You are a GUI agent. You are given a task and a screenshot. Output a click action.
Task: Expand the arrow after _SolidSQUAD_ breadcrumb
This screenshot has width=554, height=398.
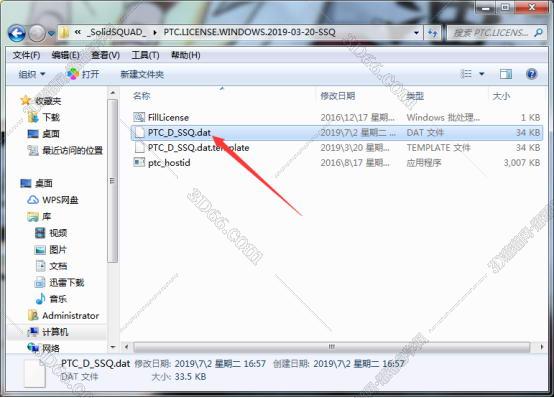[x=155, y=33]
